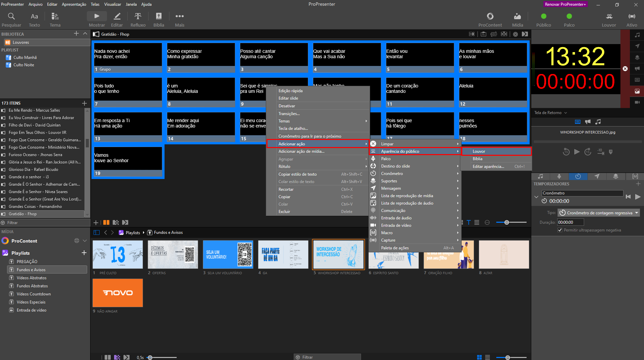644x360 pixels.
Task: Collapse the Biblioteca section chevron
Action: pos(85,33)
